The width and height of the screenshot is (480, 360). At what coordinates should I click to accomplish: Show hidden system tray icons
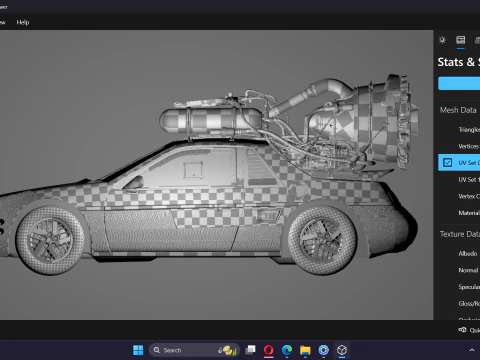(x=472, y=350)
